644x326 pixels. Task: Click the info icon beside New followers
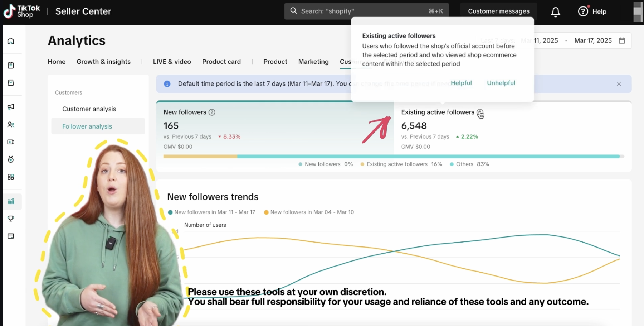pyautogui.click(x=212, y=112)
